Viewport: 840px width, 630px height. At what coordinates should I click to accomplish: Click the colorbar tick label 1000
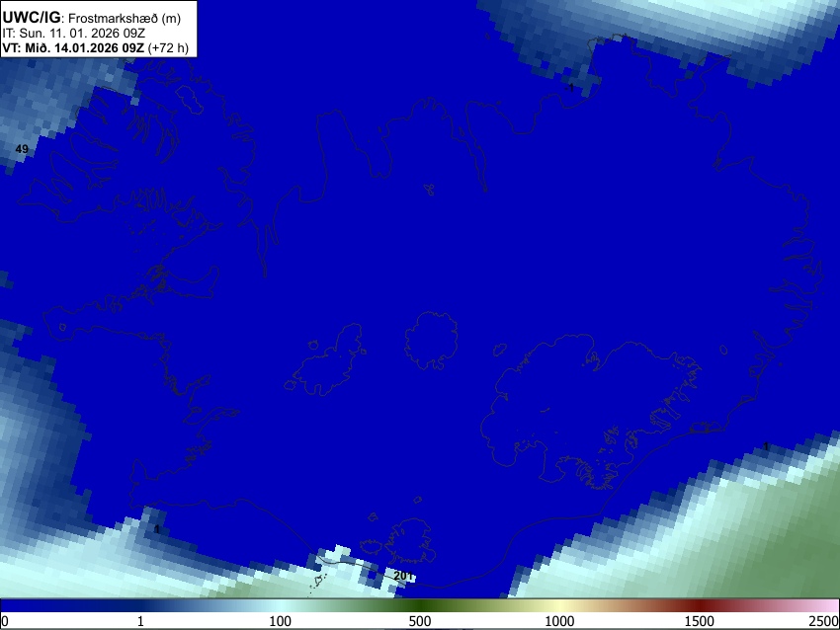(559, 621)
